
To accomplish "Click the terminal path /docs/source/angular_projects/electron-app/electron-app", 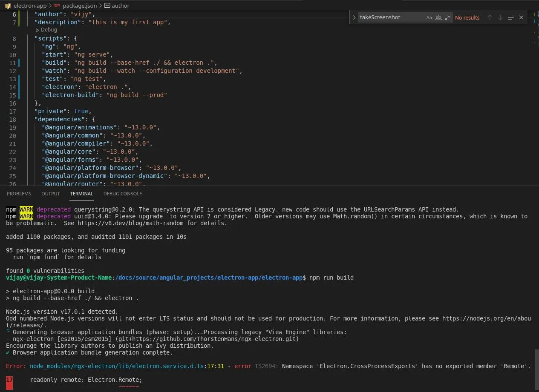I will point(209,278).
